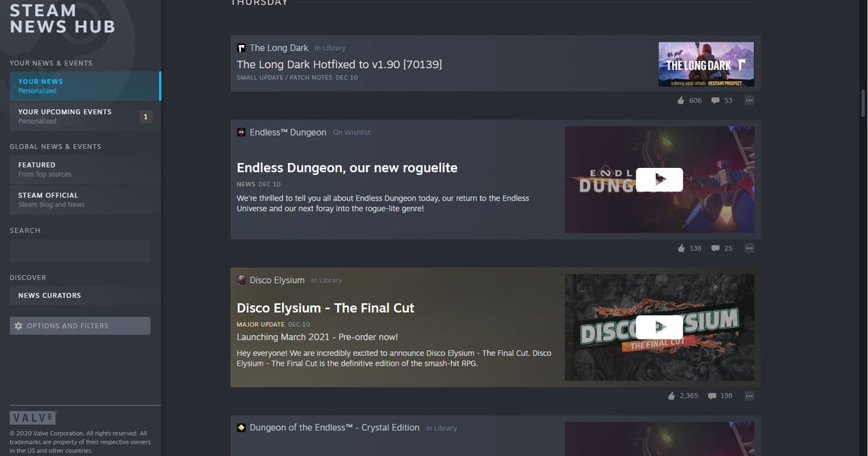
Task: Open 'Disco Elysium - The Final Cut' headline
Action: pyautogui.click(x=325, y=308)
